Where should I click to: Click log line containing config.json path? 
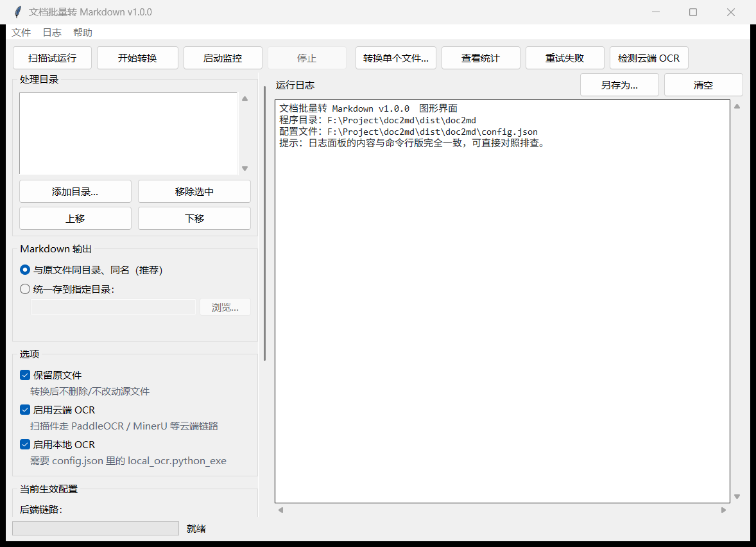pos(408,132)
